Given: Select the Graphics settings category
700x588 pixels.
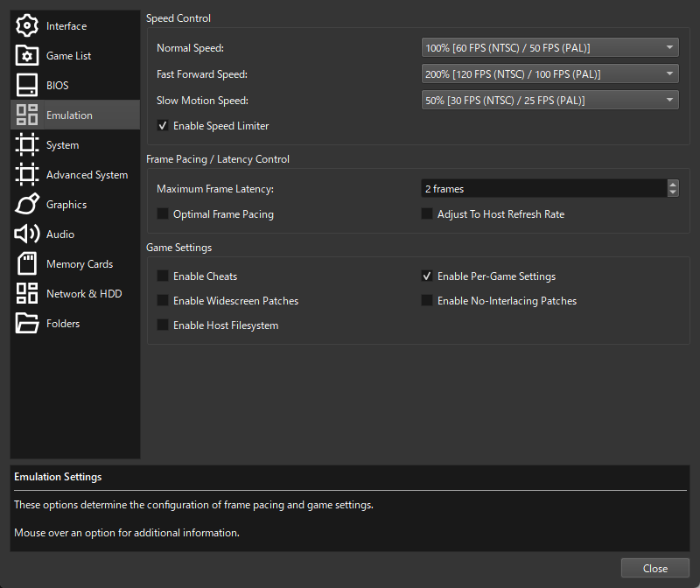Looking at the screenshot, I should 75,205.
